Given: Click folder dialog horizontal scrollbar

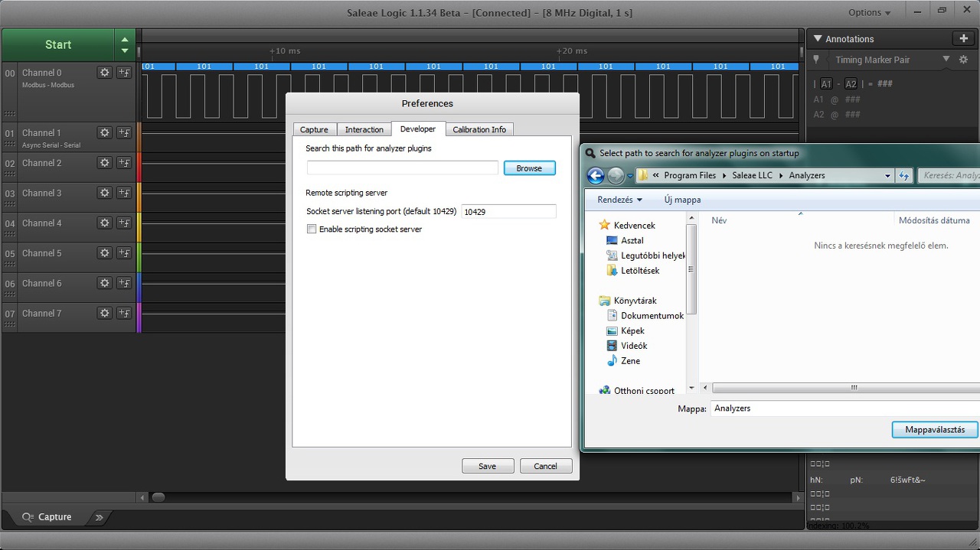Looking at the screenshot, I should point(845,388).
